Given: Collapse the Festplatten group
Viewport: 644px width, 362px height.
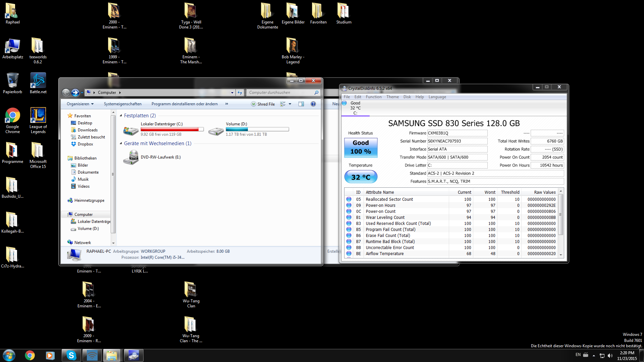Looking at the screenshot, I should pyautogui.click(x=121, y=116).
